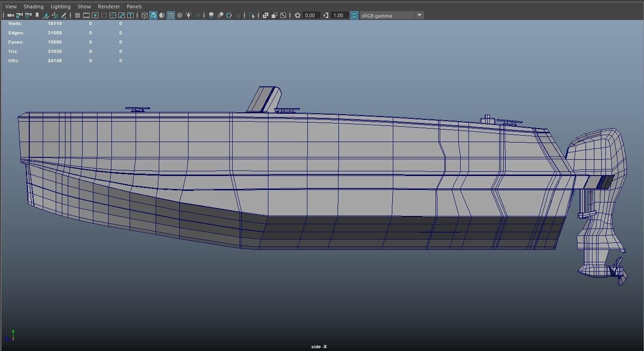Toggle Wireframe on Shaded icon
Viewport: 644px width, 351px height.
[x=171, y=15]
